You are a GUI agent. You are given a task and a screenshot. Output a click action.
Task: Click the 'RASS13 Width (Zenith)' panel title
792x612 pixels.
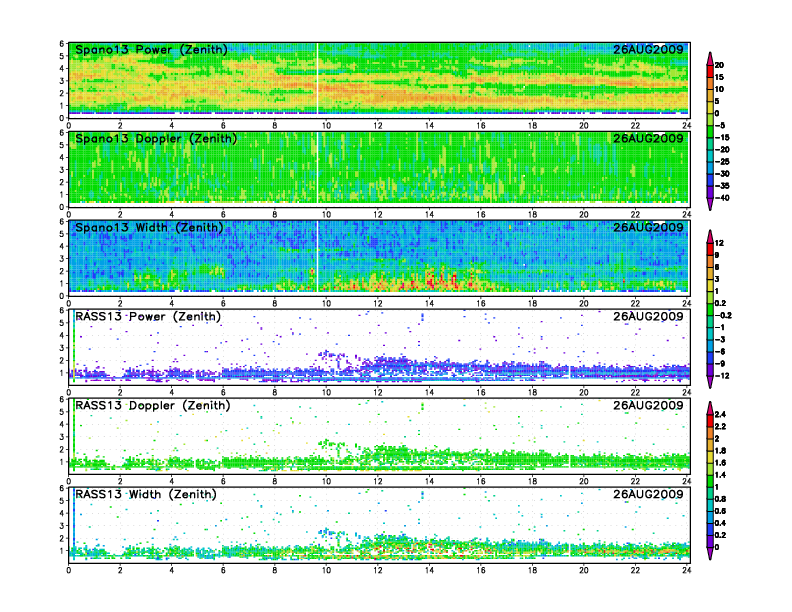[146, 494]
